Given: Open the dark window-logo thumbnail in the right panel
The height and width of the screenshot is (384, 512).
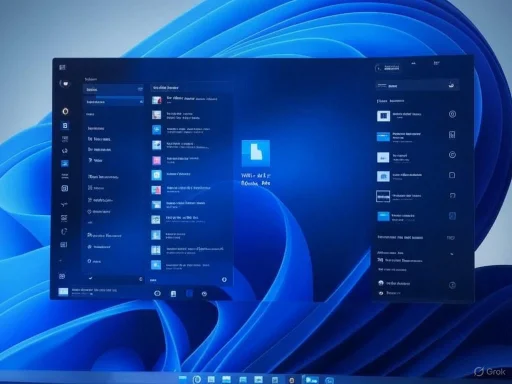Looking at the screenshot, I should 383,116.
